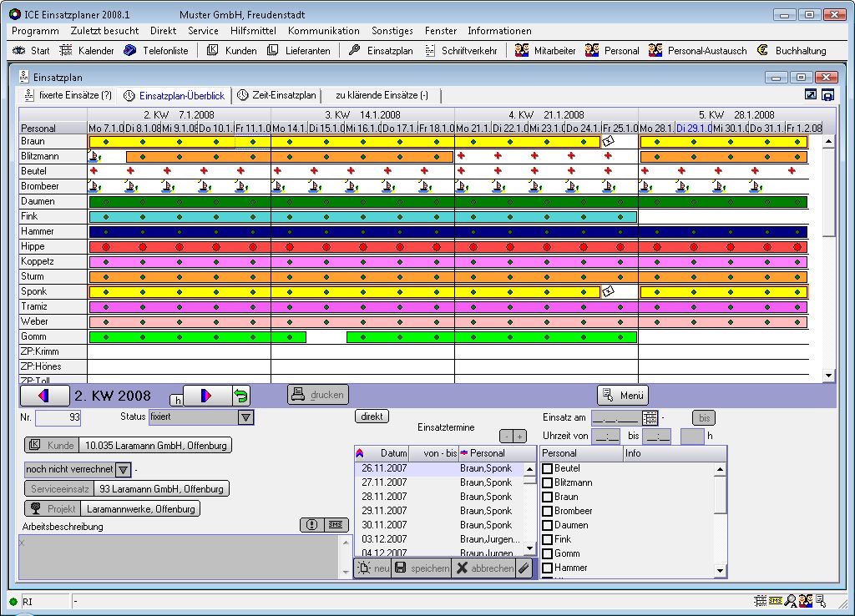The width and height of the screenshot is (855, 616).
Task: Go to previous week with left arrow
Action: coord(44,395)
